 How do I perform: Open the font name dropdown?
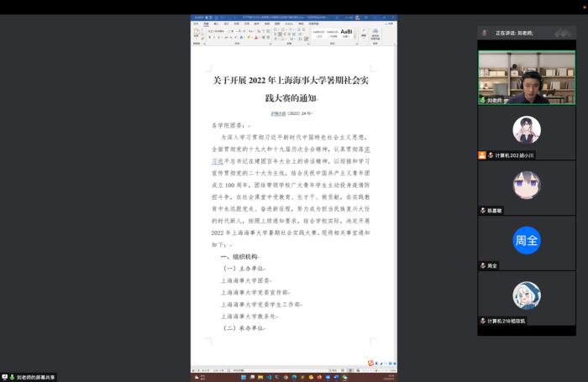[227, 31]
